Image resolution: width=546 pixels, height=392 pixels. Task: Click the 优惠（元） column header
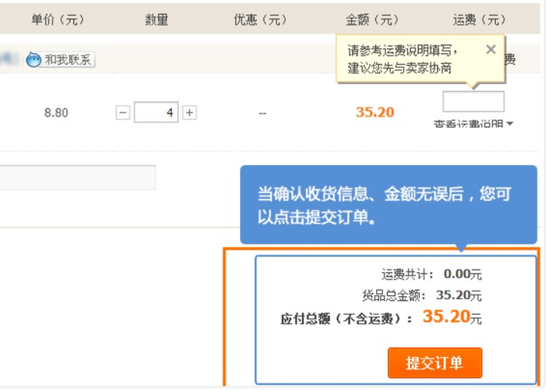pos(261,20)
